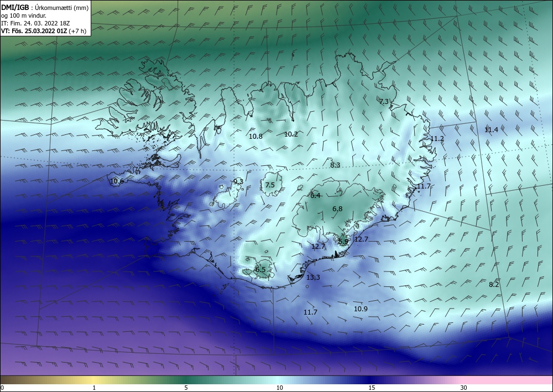Image resolution: width=553 pixels, height=392 pixels.
Task: Click the legend label 15
Action: pyautogui.click(x=372, y=388)
